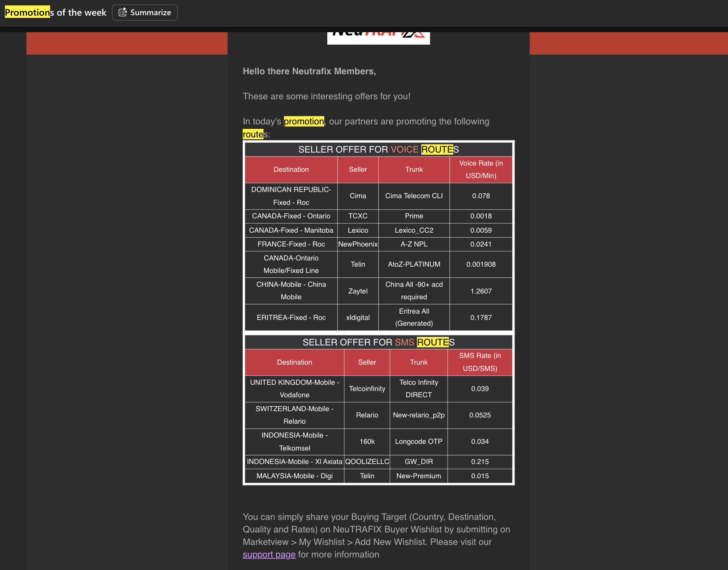Image resolution: width=728 pixels, height=570 pixels.
Task: Click voice rate '0.0241'
Action: click(x=481, y=244)
